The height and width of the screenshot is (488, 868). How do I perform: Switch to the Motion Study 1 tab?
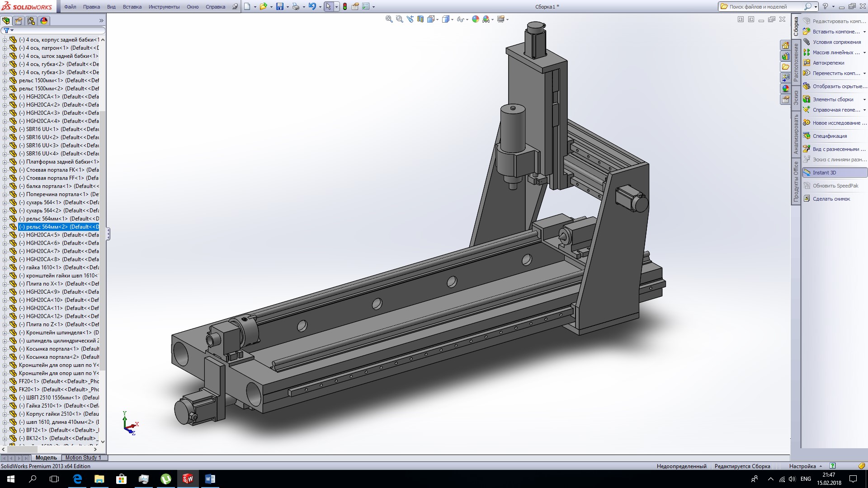(x=83, y=458)
